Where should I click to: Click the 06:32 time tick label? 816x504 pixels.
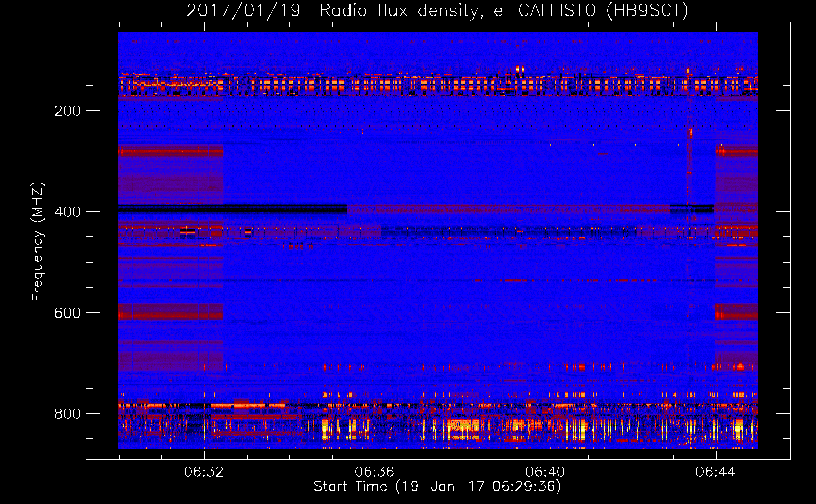coord(204,472)
